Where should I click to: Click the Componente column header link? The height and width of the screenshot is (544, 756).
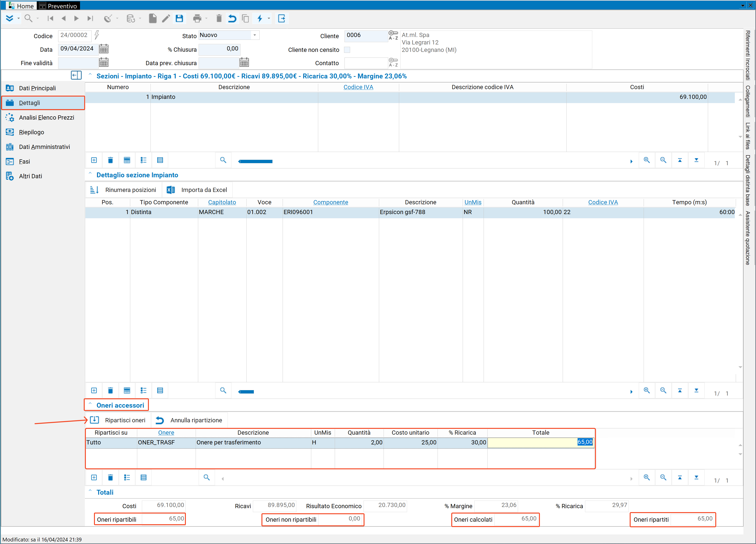(330, 202)
